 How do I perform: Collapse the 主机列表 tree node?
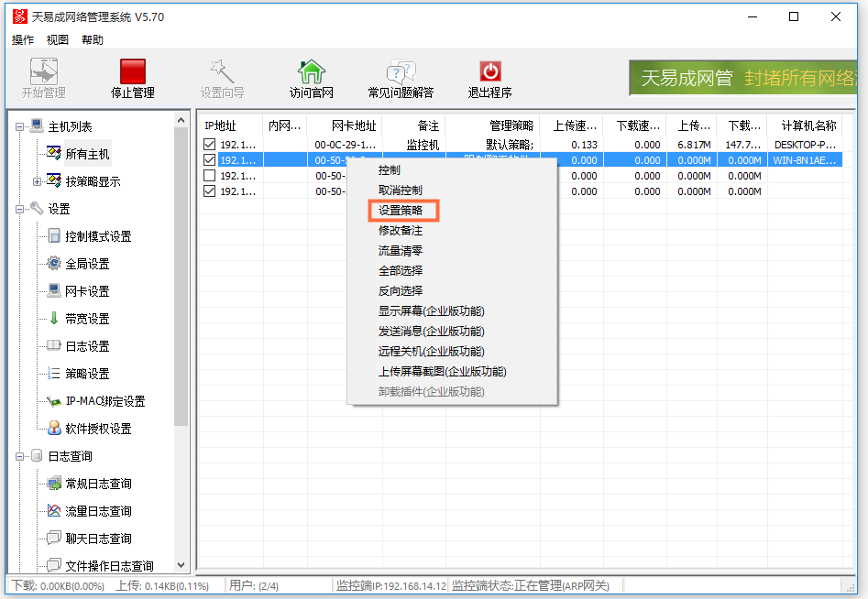19,126
